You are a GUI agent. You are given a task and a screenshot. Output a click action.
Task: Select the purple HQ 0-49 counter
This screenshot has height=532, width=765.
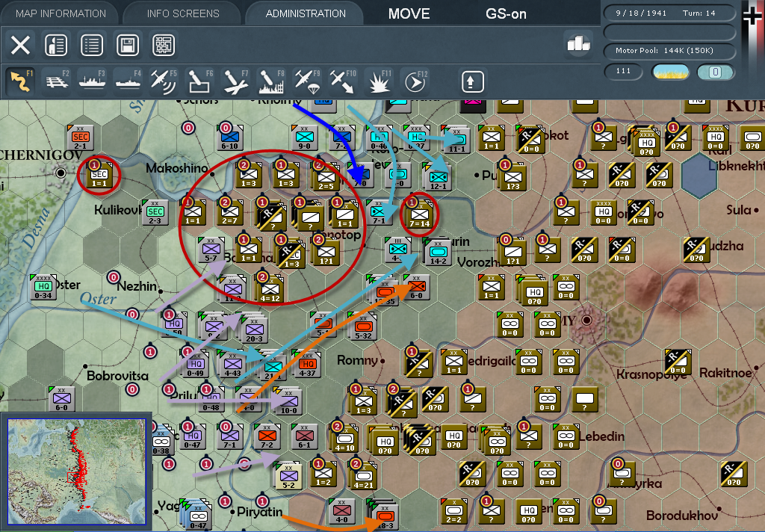(x=196, y=364)
